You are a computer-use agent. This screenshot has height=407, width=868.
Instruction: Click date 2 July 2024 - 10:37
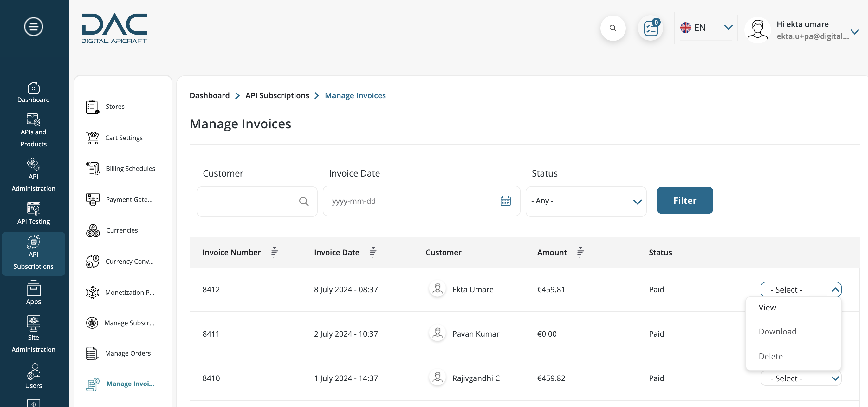[x=346, y=334]
